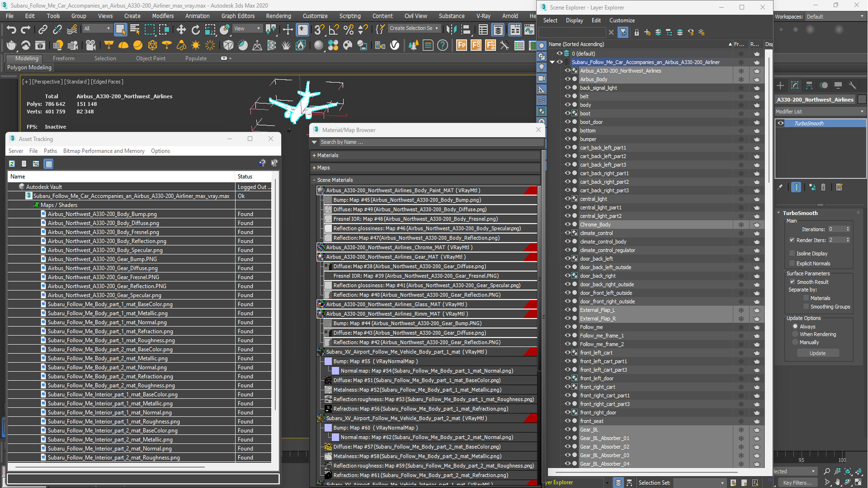Activate the Select and Link tool

42,30
